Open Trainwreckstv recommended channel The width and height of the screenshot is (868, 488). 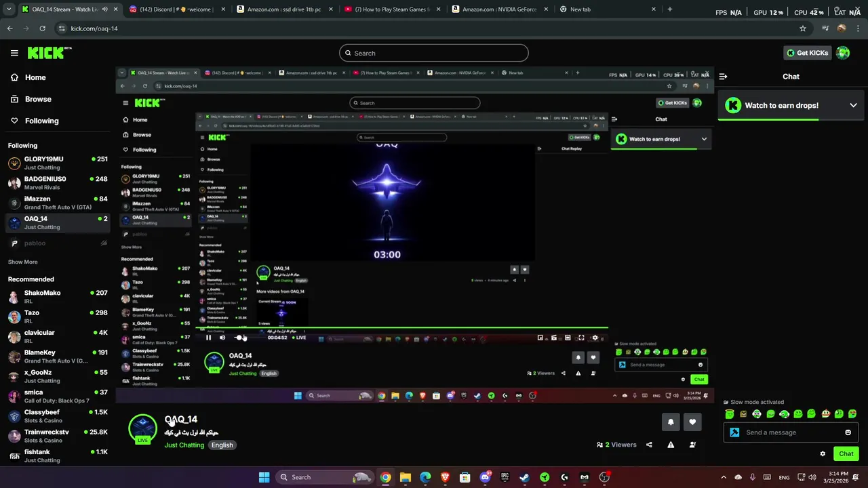pyautogui.click(x=58, y=436)
